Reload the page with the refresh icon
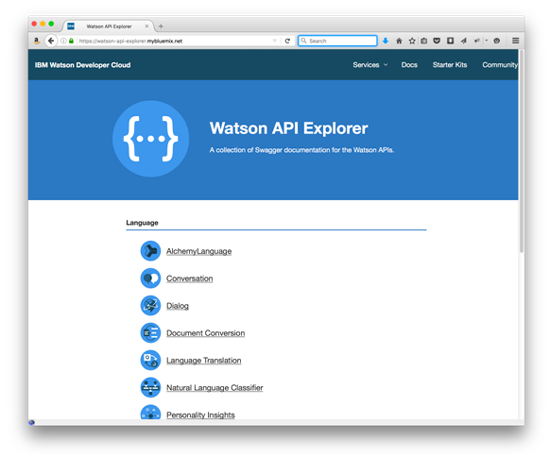Image resolution: width=550 pixels, height=456 pixels. [x=287, y=41]
